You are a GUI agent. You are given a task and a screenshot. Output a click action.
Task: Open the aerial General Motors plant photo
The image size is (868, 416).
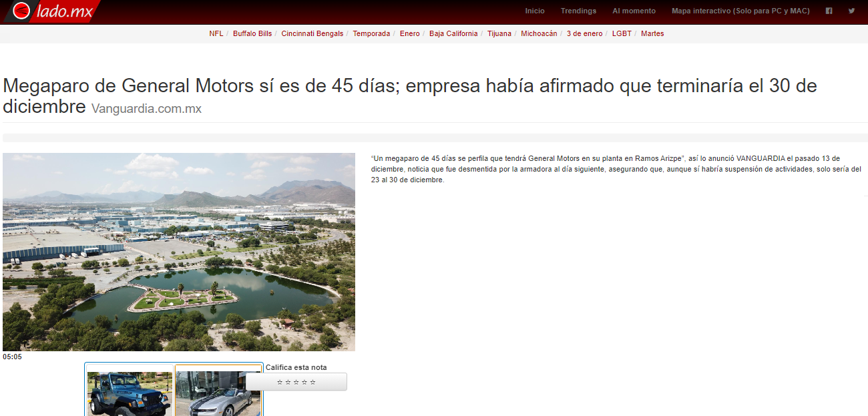click(179, 252)
